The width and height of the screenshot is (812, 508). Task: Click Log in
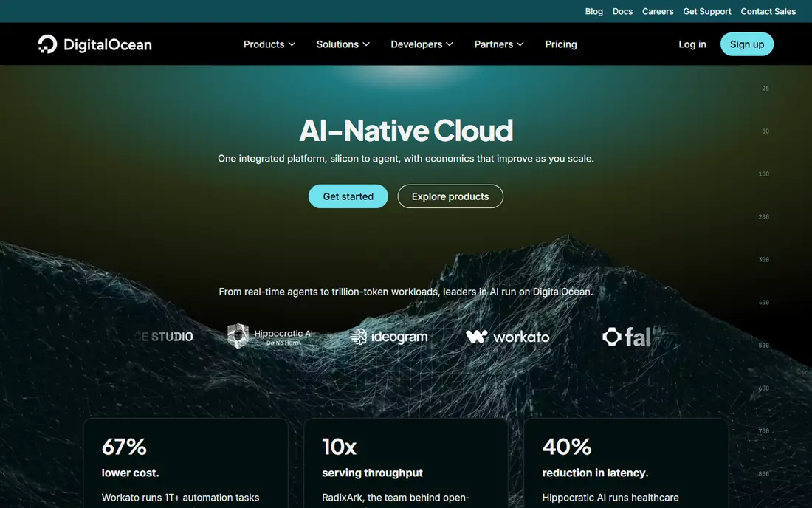coord(692,44)
